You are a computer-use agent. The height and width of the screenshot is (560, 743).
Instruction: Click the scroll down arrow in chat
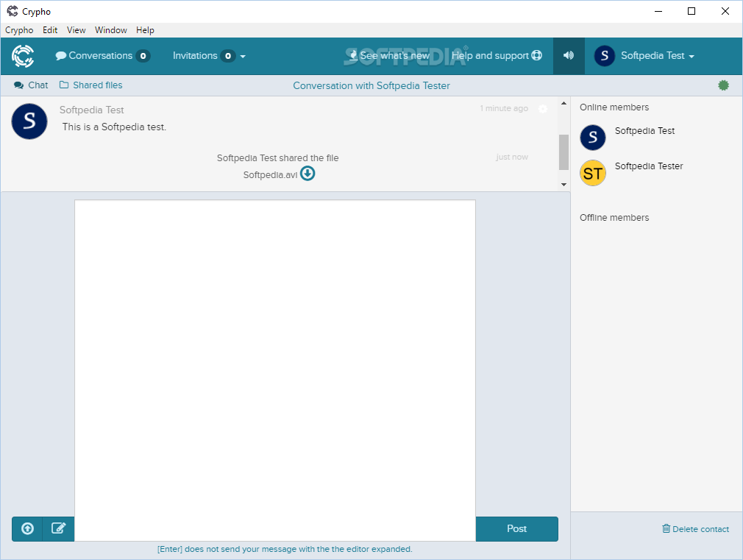[x=564, y=185]
